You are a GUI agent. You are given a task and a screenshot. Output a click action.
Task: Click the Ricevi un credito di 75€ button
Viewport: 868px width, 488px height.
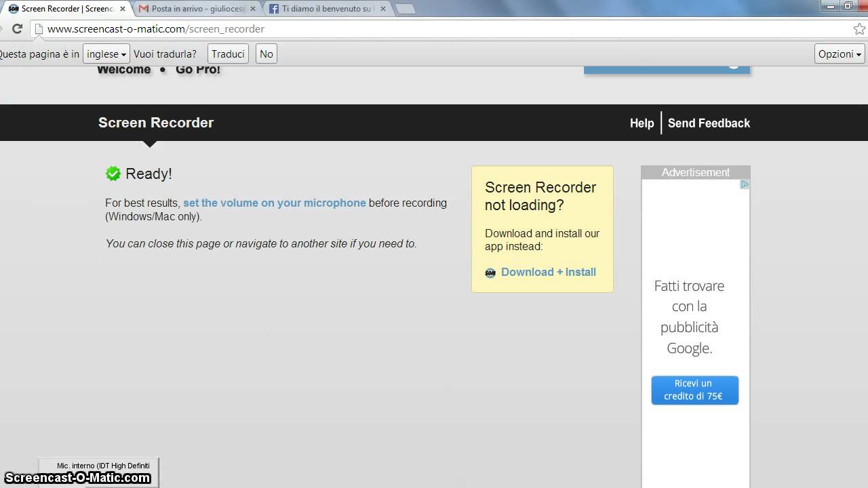695,390
